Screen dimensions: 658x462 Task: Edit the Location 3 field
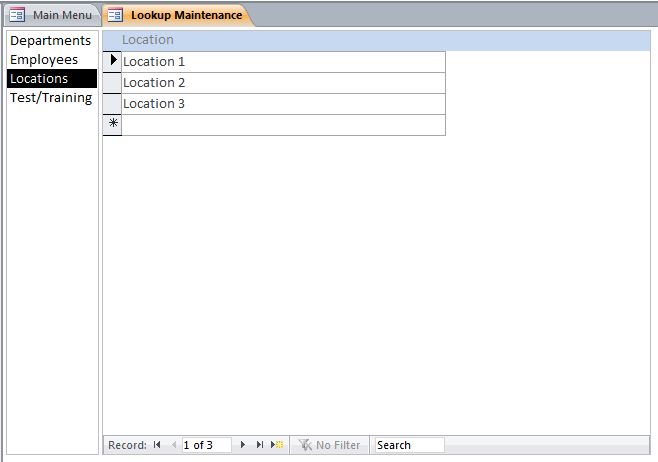pyautogui.click(x=283, y=104)
